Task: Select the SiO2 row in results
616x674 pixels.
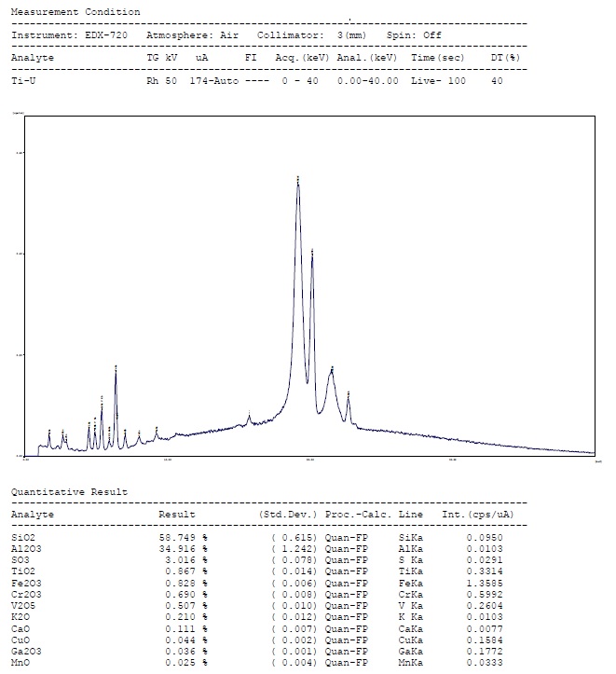Action: 24,538
